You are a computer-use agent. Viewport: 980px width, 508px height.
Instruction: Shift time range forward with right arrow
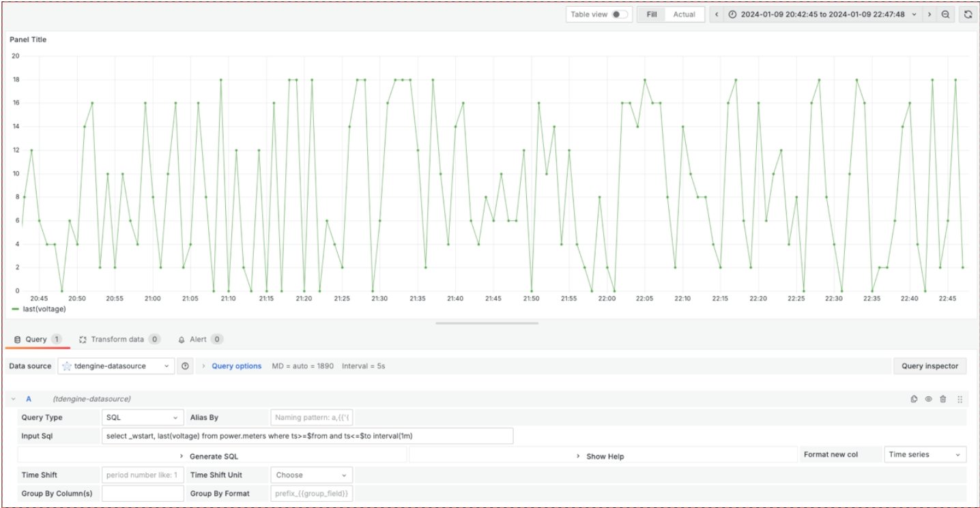pos(929,14)
